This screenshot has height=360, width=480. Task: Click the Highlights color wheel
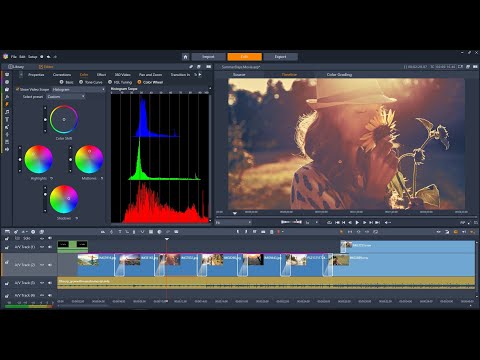point(39,159)
